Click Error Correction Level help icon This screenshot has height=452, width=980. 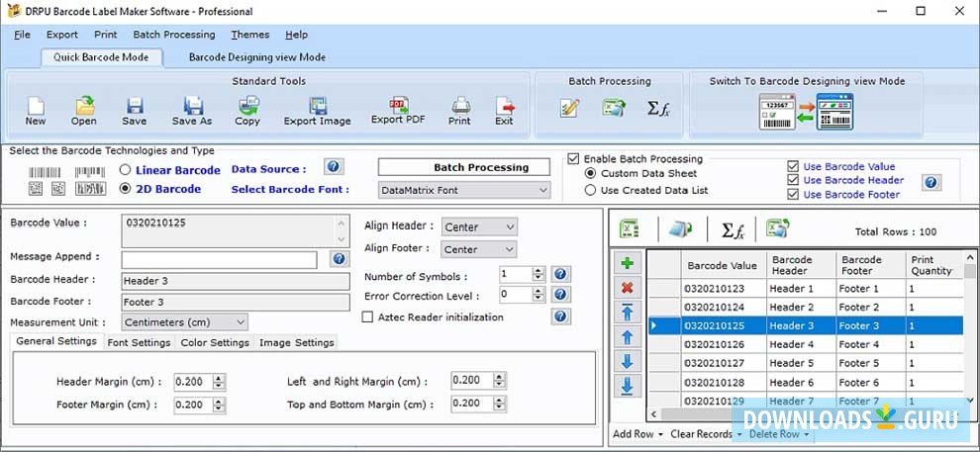click(560, 294)
